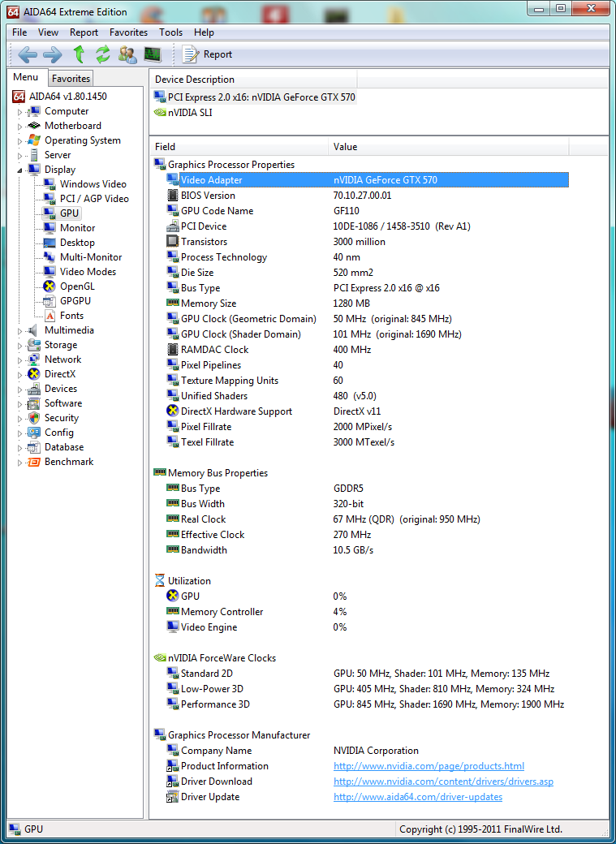Click the Config icon in tree
This screenshot has width=616, height=844.
tap(34, 433)
